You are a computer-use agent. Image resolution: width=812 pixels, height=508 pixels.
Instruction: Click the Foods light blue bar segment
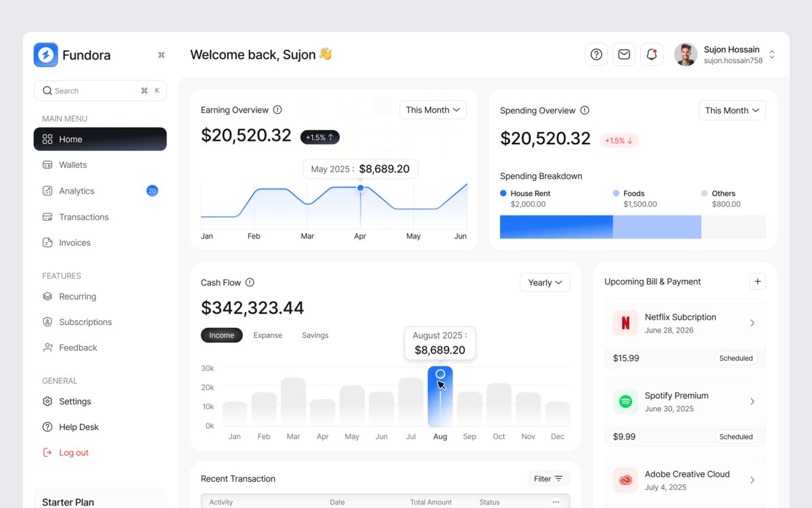tap(657, 227)
